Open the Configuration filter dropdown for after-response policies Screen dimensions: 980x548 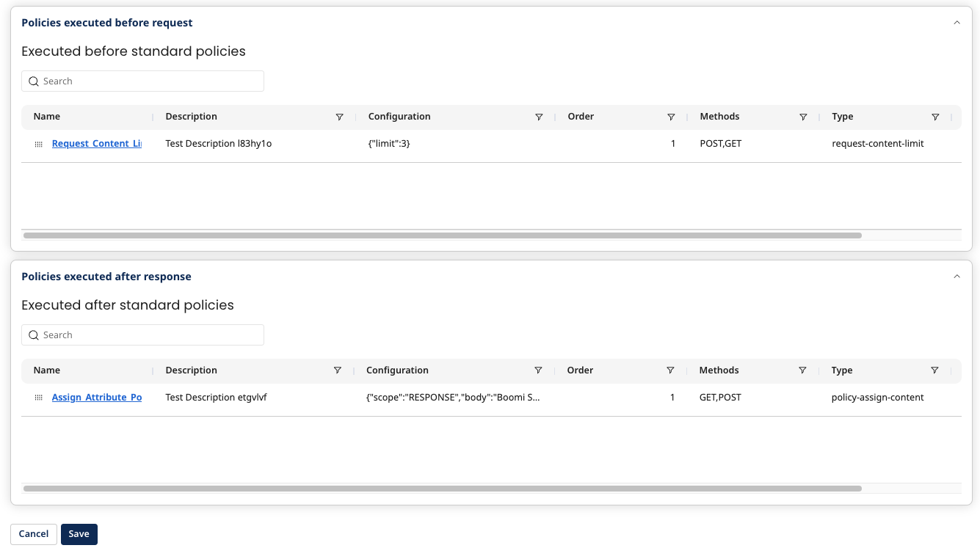[538, 370]
